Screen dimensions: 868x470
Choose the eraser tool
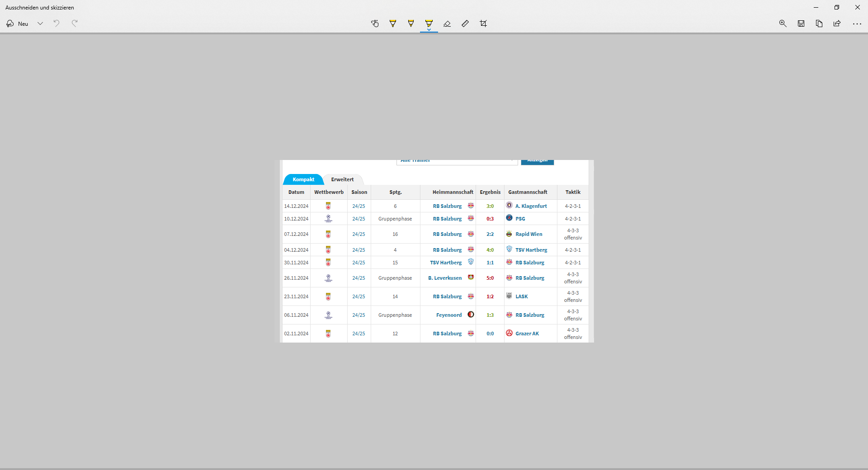pos(447,23)
